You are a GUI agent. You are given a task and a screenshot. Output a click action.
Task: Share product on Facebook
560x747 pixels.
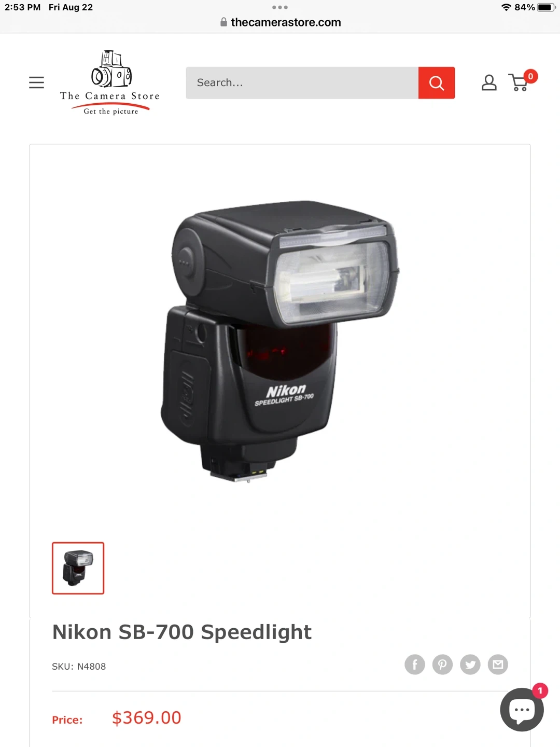[415, 664]
